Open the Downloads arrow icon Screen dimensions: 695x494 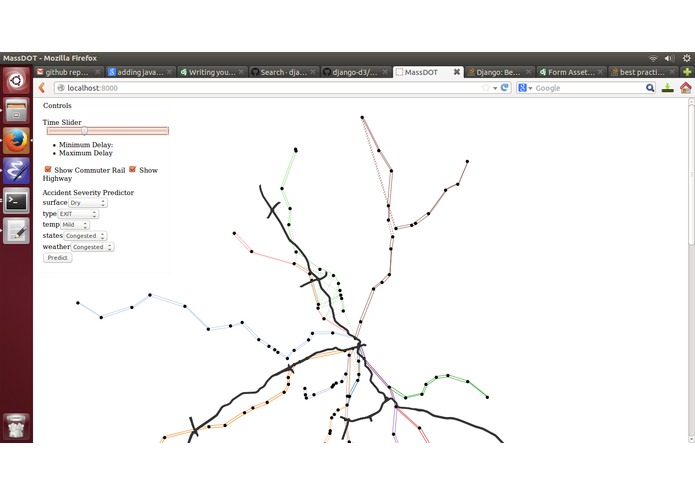pyautogui.click(x=668, y=88)
